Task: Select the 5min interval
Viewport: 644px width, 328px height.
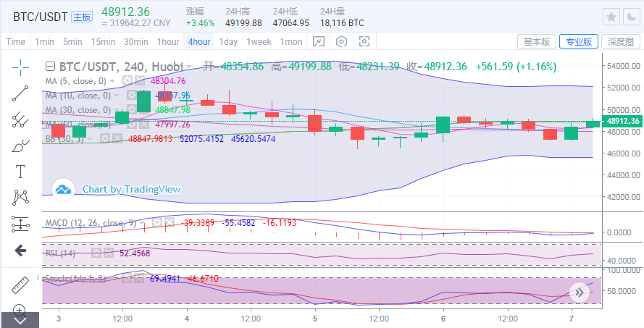Action: (72, 41)
